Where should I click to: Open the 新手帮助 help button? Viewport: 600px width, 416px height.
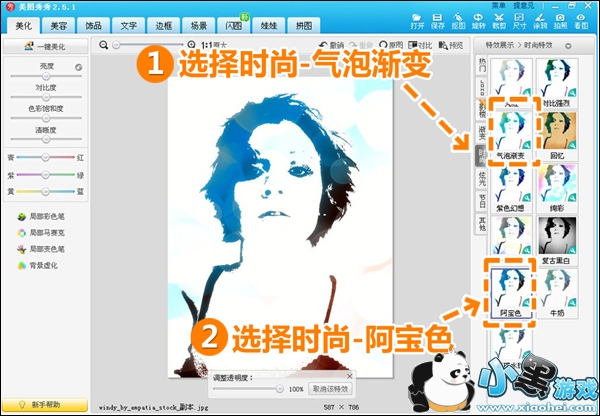point(45,405)
